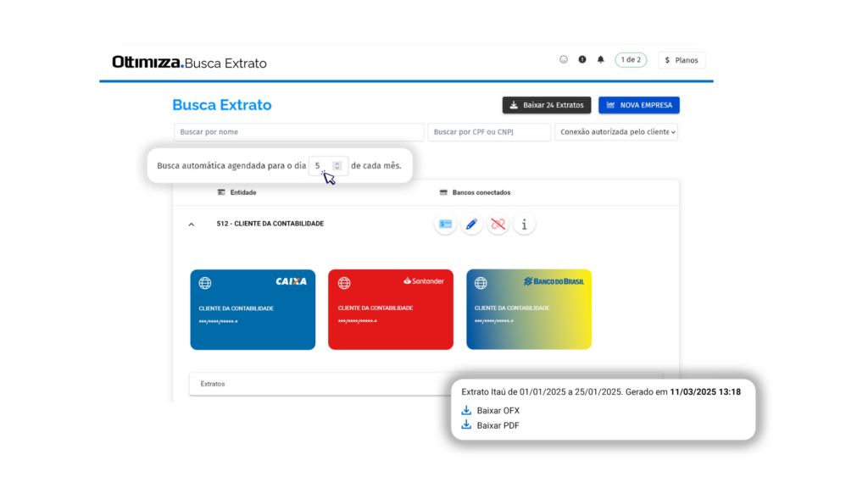Click the globe icon on the Caixa card
Screen dimensions: 868x488
[205, 283]
